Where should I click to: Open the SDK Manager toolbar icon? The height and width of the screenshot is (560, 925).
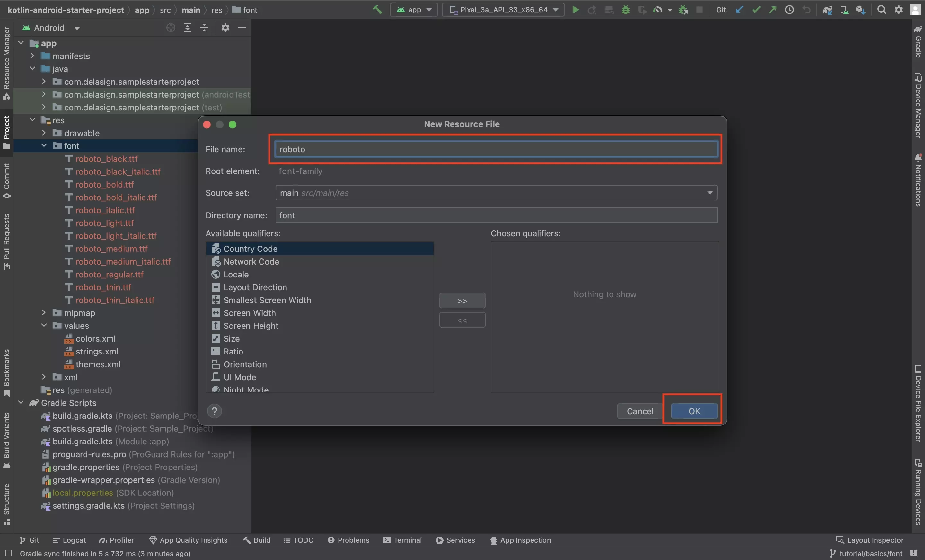860,10
